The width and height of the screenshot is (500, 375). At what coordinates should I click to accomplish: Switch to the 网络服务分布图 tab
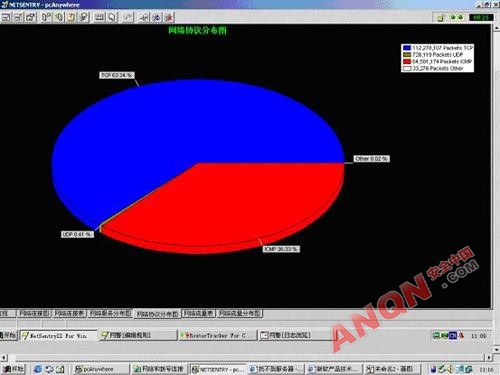(110, 313)
